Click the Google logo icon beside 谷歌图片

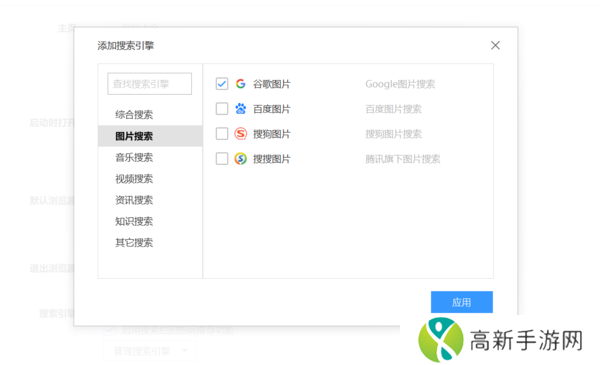(x=240, y=84)
